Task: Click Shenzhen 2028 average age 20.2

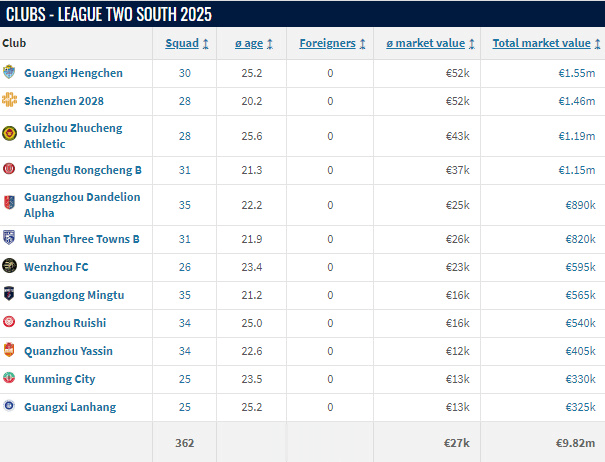Action: (x=252, y=101)
